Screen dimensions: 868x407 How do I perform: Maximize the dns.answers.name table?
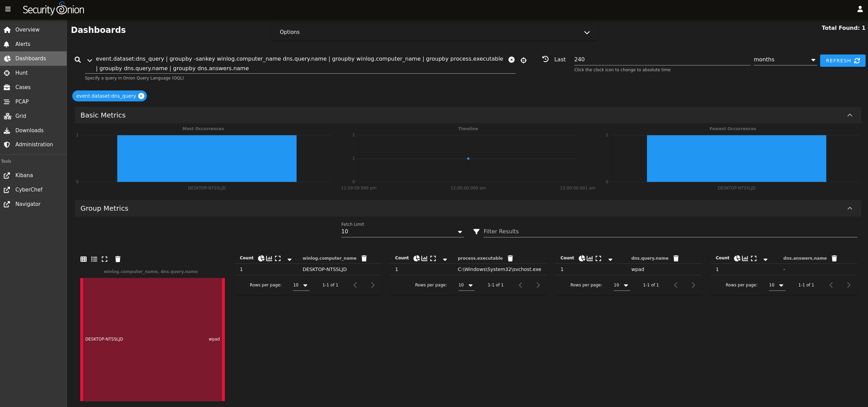point(753,258)
